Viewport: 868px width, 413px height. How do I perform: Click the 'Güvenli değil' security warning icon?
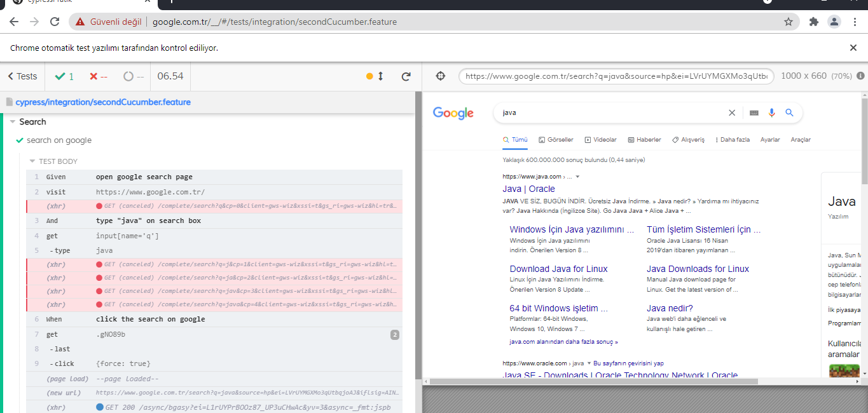(x=80, y=22)
